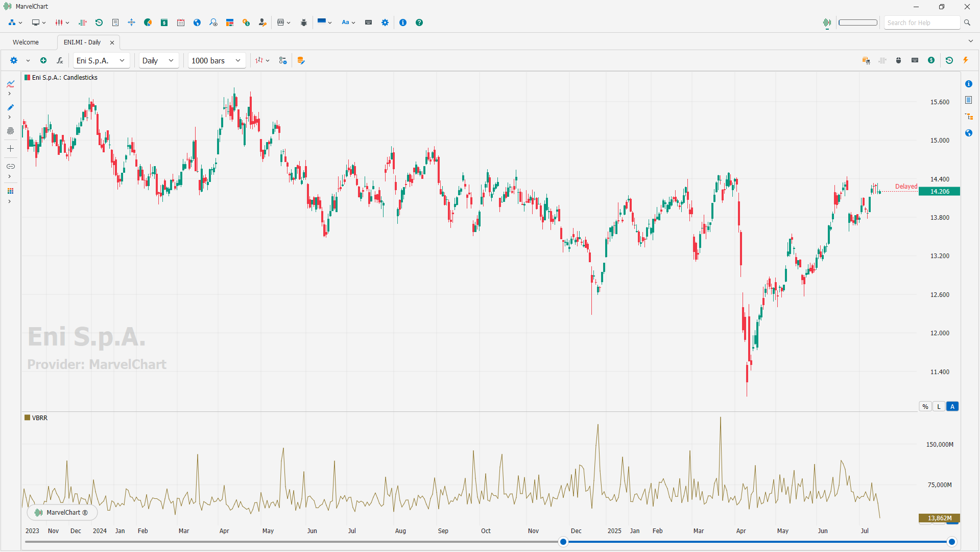This screenshot has width=980, height=552.
Task: Open the symbol search watcher icon
Action: pos(213,22)
